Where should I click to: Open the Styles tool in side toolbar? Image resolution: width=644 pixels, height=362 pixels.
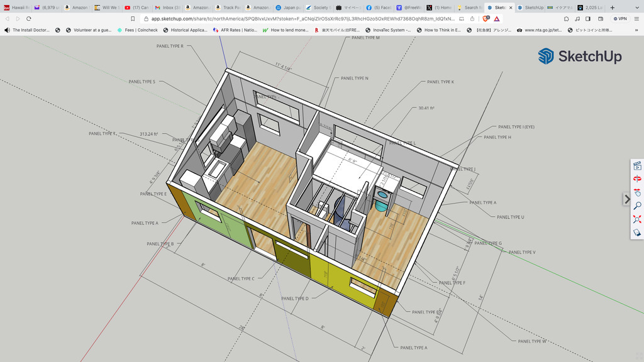[636, 233]
